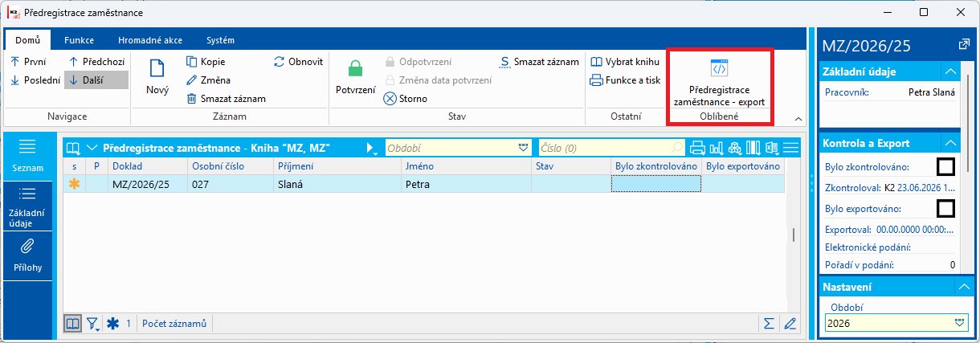Run Předregistrace zaměstnance - export function
The height and width of the screenshot is (343, 980).
tap(719, 84)
